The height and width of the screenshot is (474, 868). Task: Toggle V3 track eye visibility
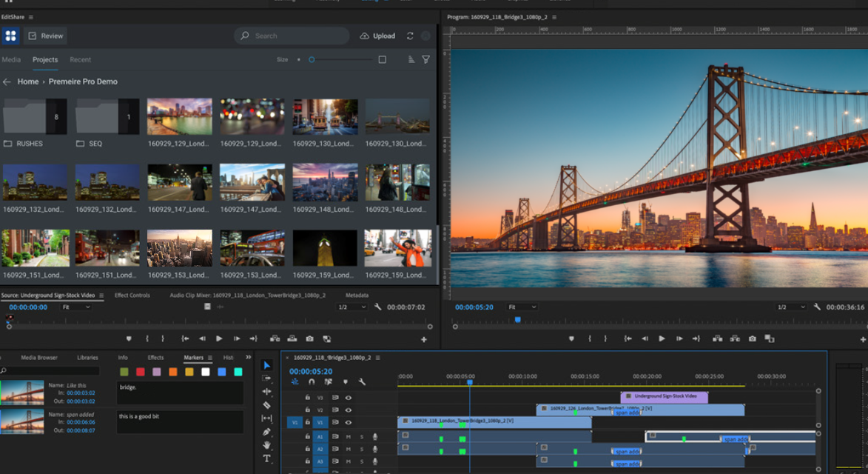(349, 398)
